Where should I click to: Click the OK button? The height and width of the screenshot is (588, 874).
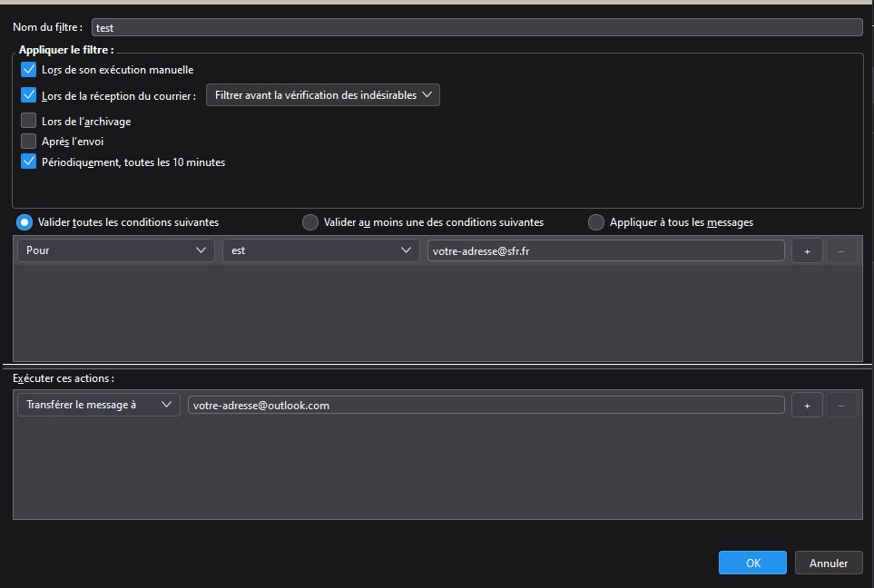pos(752,563)
